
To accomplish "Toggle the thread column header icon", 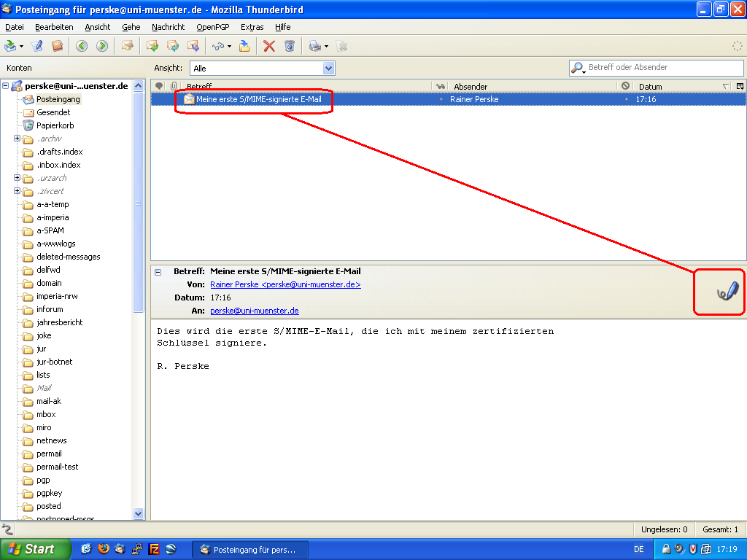I will 159,86.
